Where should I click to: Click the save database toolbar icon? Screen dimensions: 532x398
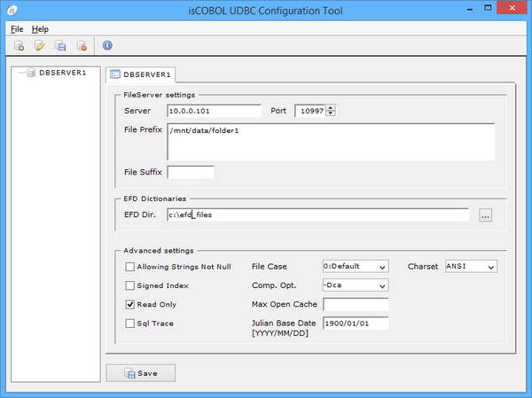[60, 45]
